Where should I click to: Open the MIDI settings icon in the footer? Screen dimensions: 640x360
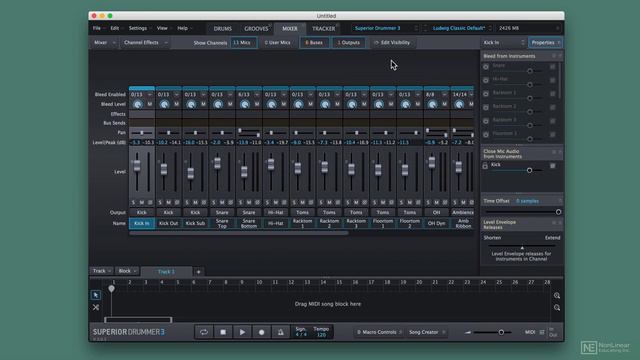point(542,332)
